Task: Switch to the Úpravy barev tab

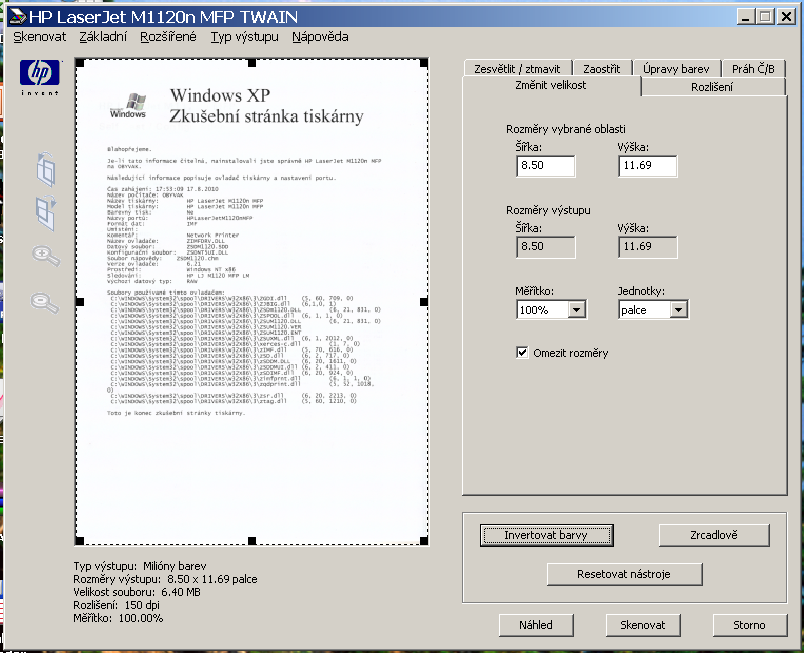Action: tap(676, 69)
